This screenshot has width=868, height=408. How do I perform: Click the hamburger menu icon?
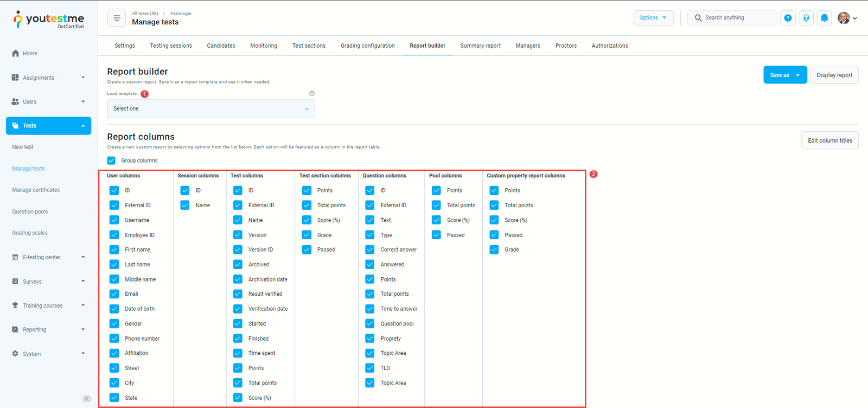[117, 18]
